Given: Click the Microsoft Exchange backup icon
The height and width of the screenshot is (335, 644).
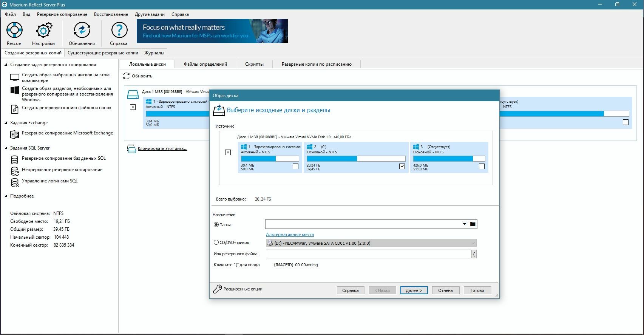Looking at the screenshot, I should (14, 134).
